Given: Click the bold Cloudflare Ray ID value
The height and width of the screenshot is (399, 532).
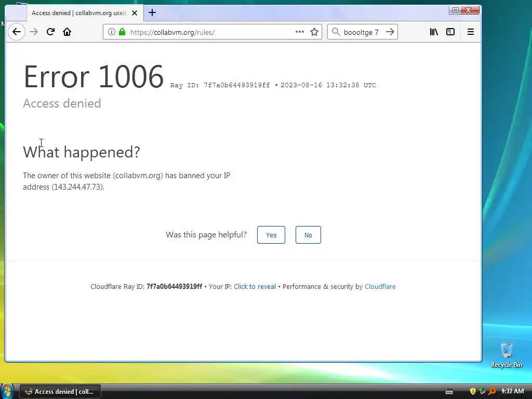Looking at the screenshot, I should (174, 287).
